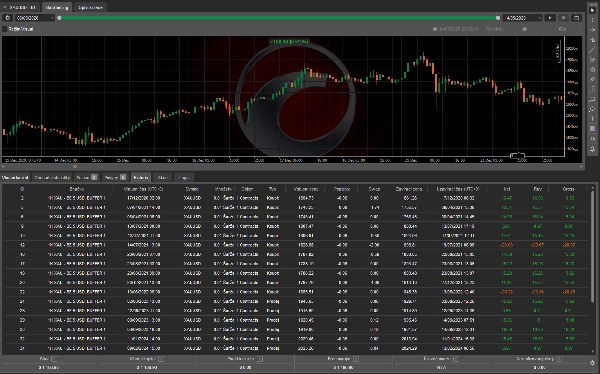Select the Historie tab
This screenshot has height=374, width=600.
tap(141, 178)
